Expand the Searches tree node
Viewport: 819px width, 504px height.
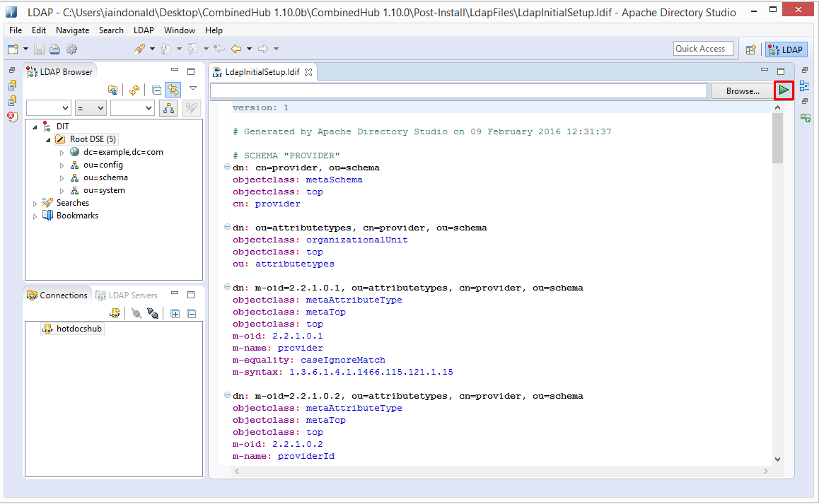(35, 204)
